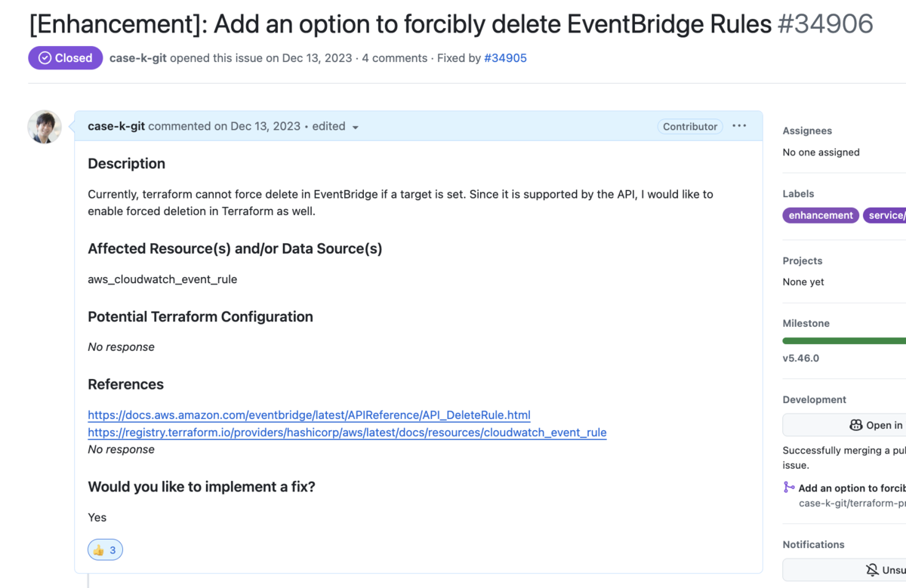Screen dimensions: 906x588
Task: Click the Unsubscribe notifications button
Action: point(844,570)
